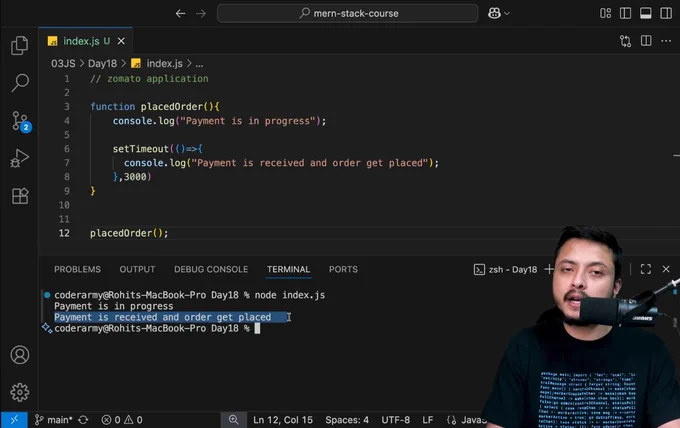Change LF end of line sequence
680x428 pixels.
coord(428,420)
